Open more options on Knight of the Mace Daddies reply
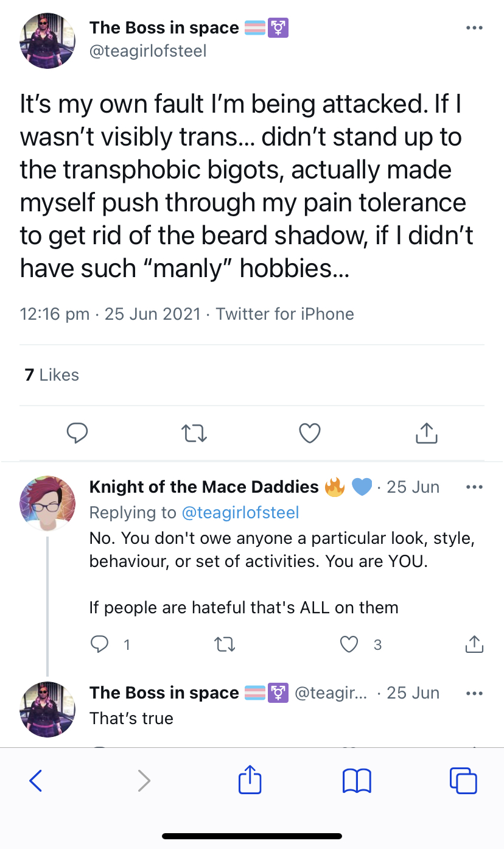504x849 pixels. (x=474, y=487)
